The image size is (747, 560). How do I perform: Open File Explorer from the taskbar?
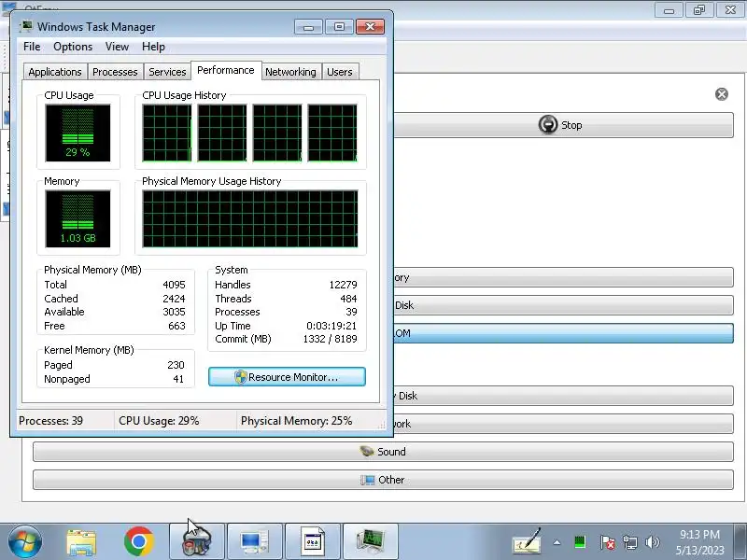[81, 541]
